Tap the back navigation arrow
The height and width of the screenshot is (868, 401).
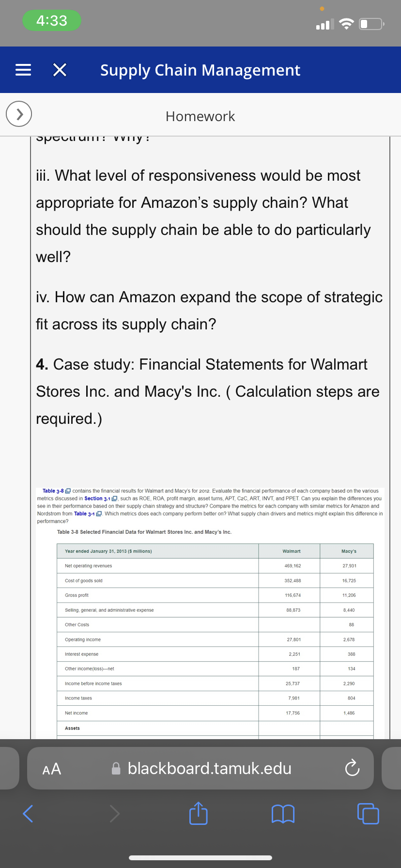click(x=27, y=814)
